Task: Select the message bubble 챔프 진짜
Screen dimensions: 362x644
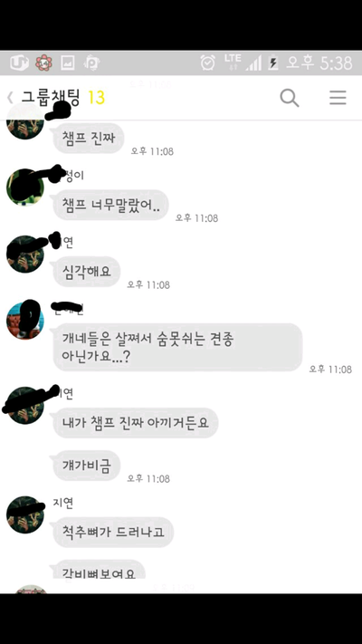Action: tap(89, 139)
